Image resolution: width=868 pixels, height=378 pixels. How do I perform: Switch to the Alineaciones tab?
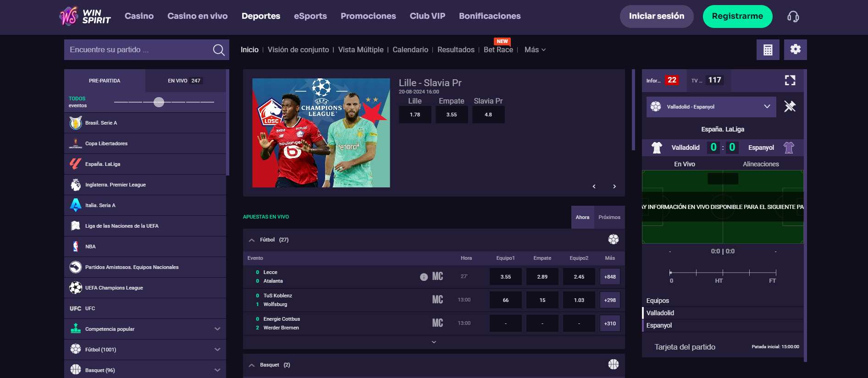pyautogui.click(x=761, y=164)
